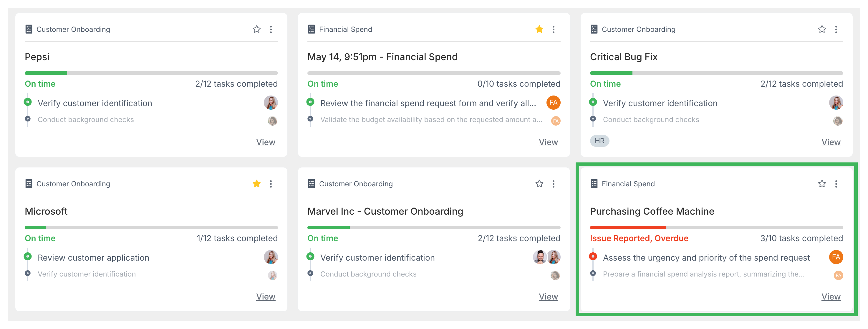The width and height of the screenshot is (868, 329).
Task: Open the three-dot menu on Pepsi card
Action: 271,29
